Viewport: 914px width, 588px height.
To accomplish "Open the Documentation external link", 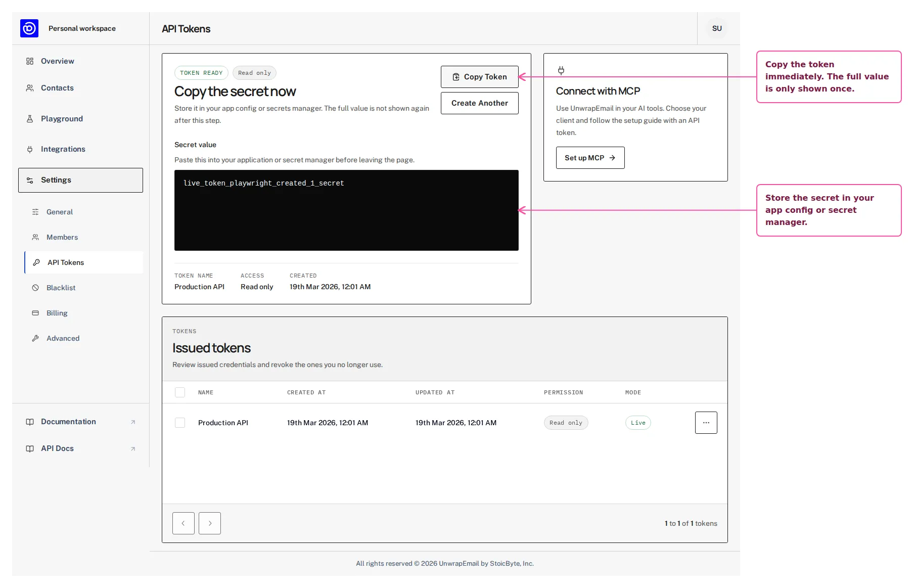I will click(x=80, y=422).
